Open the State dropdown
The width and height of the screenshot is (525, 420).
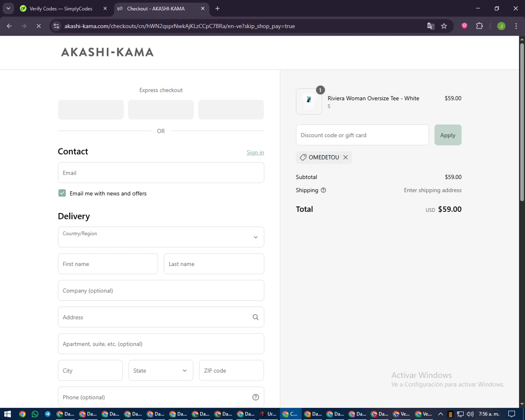coord(161,370)
